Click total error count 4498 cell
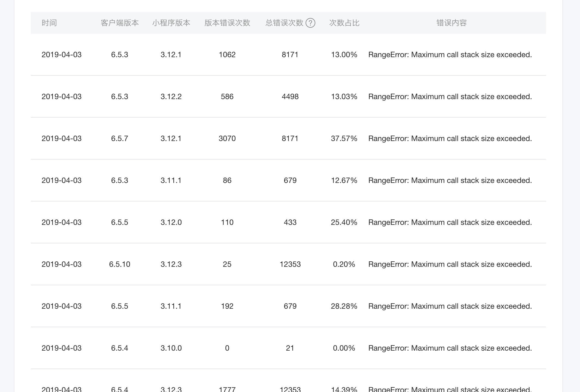The width and height of the screenshot is (580, 392). pos(290,97)
